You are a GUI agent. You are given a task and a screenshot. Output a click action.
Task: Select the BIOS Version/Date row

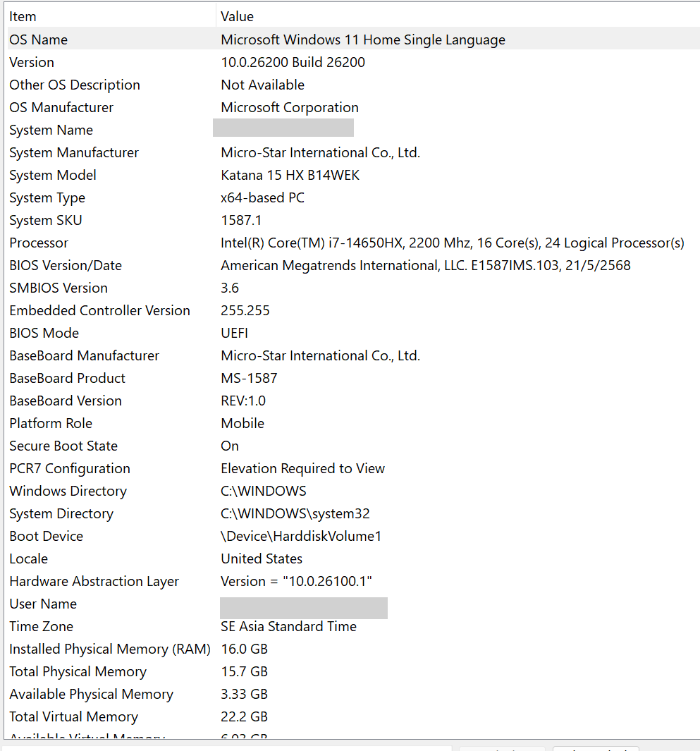coord(353,265)
